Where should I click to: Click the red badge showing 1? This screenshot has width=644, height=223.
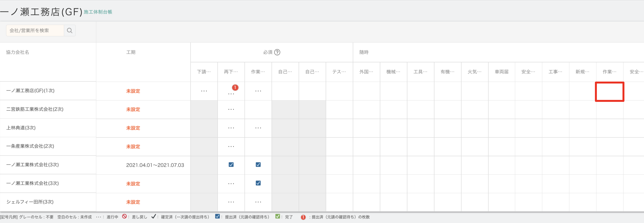235,87
